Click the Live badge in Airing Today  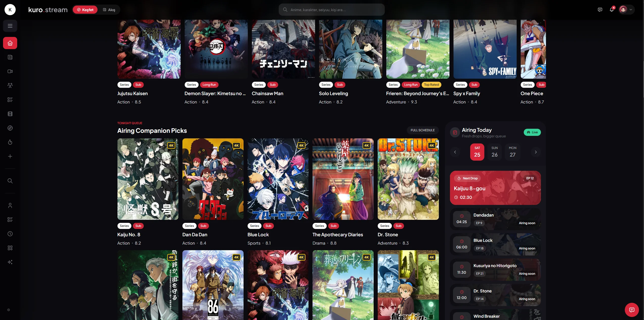click(532, 132)
